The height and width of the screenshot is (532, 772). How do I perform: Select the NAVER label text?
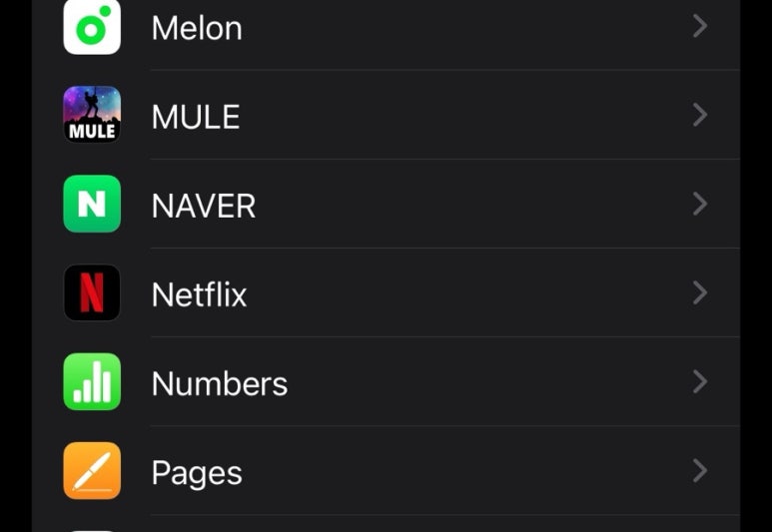(204, 207)
